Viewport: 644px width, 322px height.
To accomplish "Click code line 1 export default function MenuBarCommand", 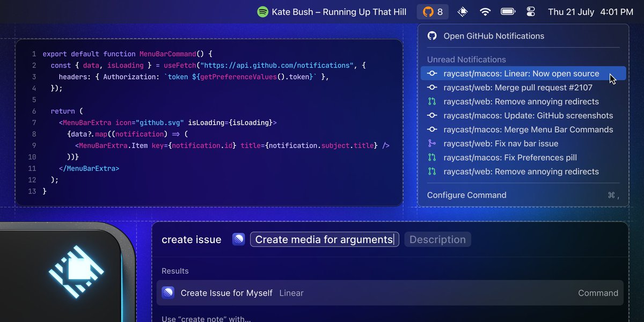I will click(128, 54).
